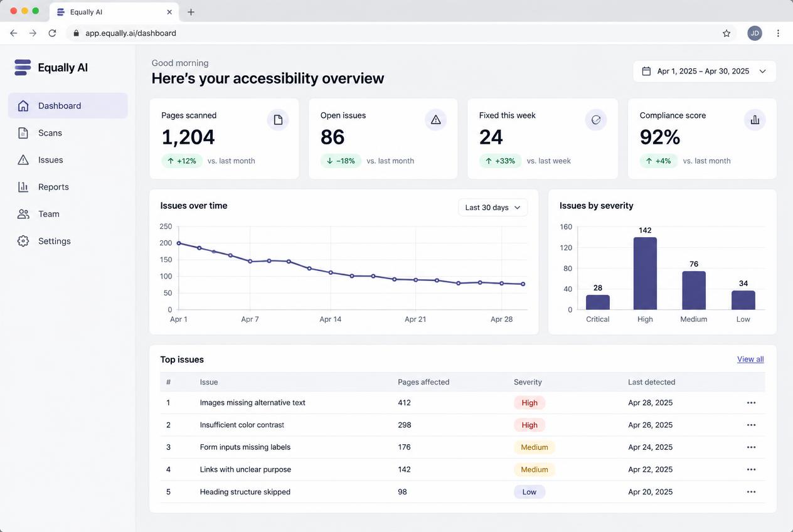Click the Issues warning triangle icon in sidebar

point(23,159)
